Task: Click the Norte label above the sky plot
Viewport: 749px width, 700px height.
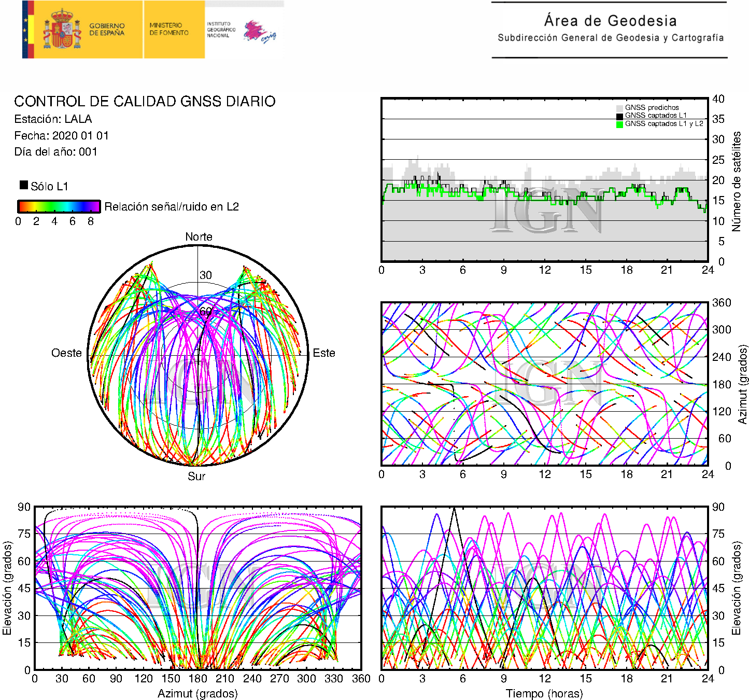Action: pos(199,237)
